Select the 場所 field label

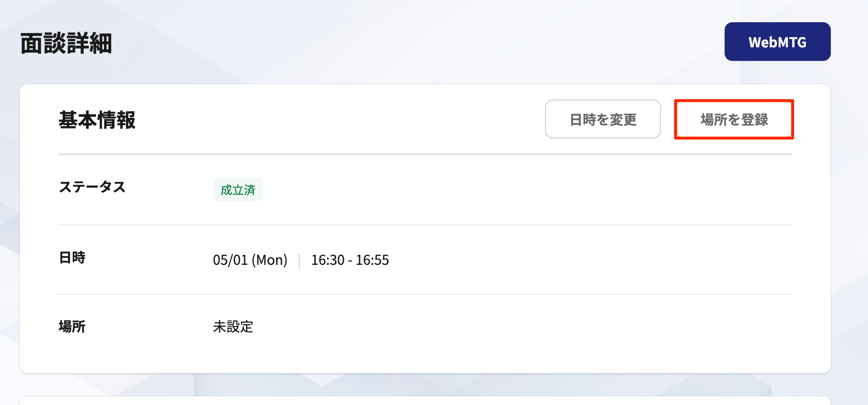pos(72,327)
